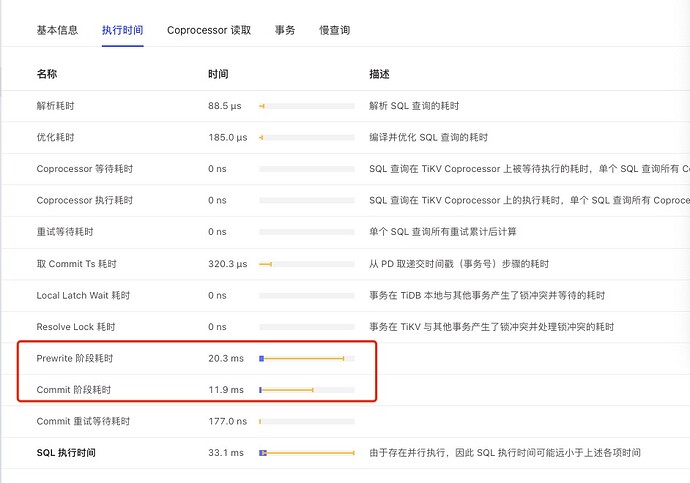Open the Coprocessor 读取 tab
This screenshot has height=483, width=690.
(x=209, y=30)
